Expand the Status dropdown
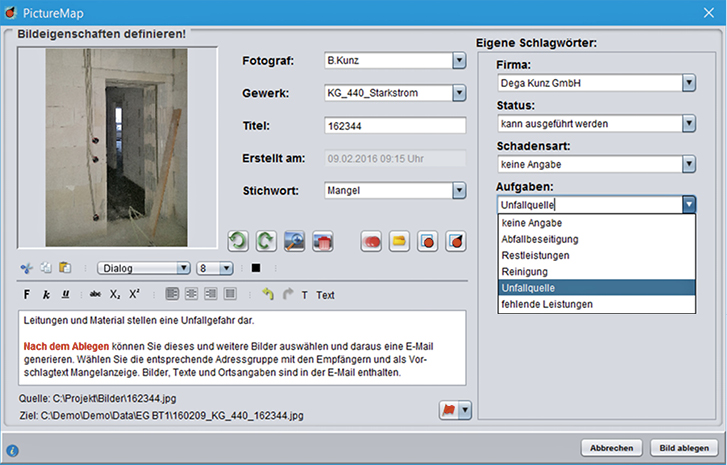The image size is (727, 465). 689,124
